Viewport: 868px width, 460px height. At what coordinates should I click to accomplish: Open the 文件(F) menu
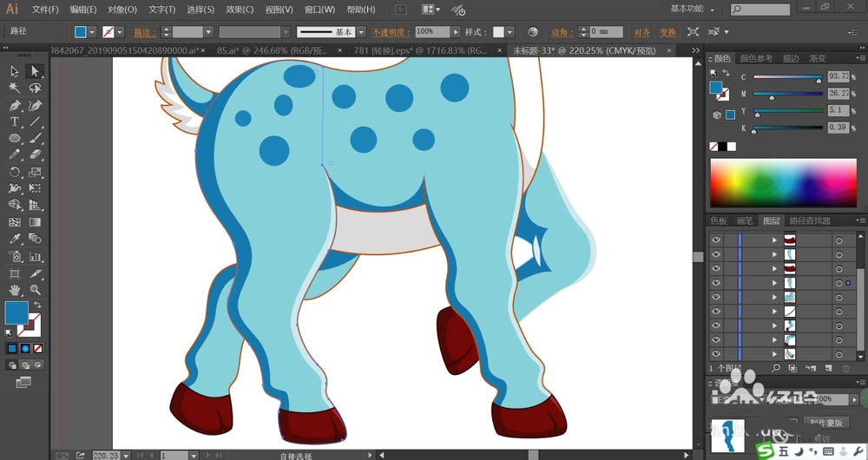coord(45,10)
